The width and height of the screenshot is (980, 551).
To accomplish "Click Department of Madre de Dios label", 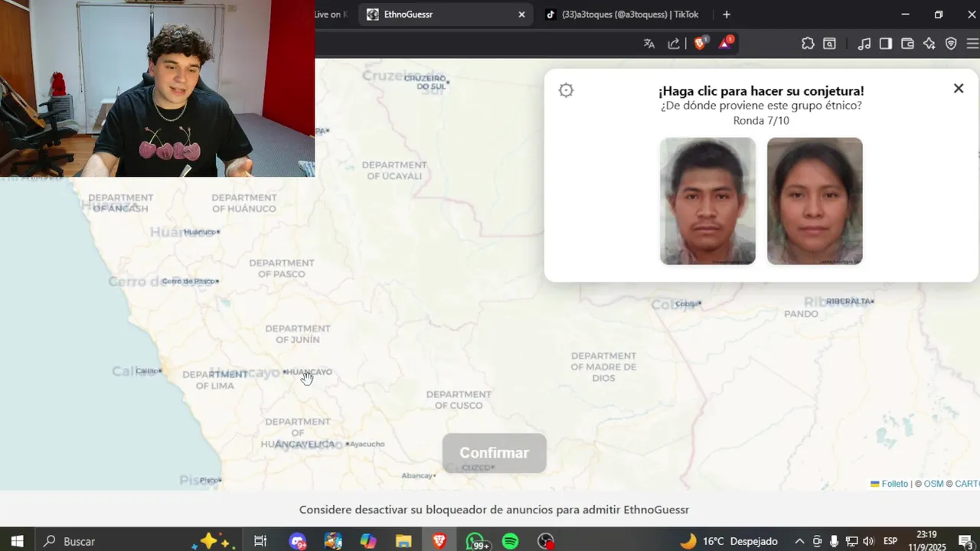I will (x=603, y=367).
